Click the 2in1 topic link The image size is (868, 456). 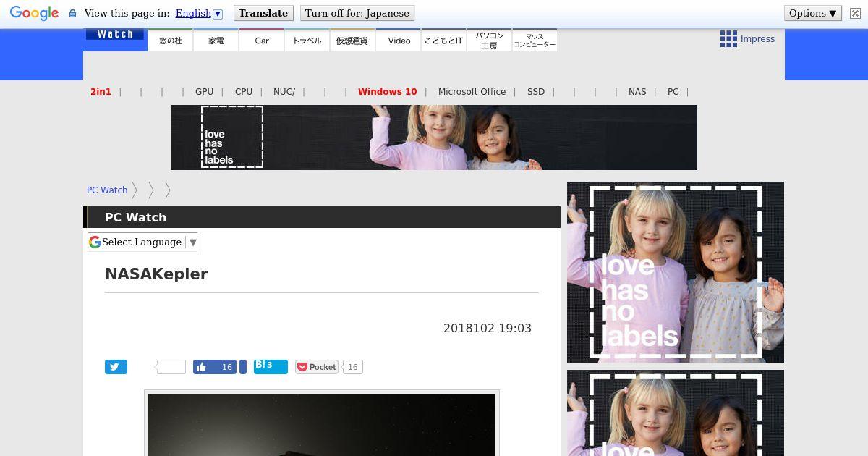pyautogui.click(x=101, y=91)
